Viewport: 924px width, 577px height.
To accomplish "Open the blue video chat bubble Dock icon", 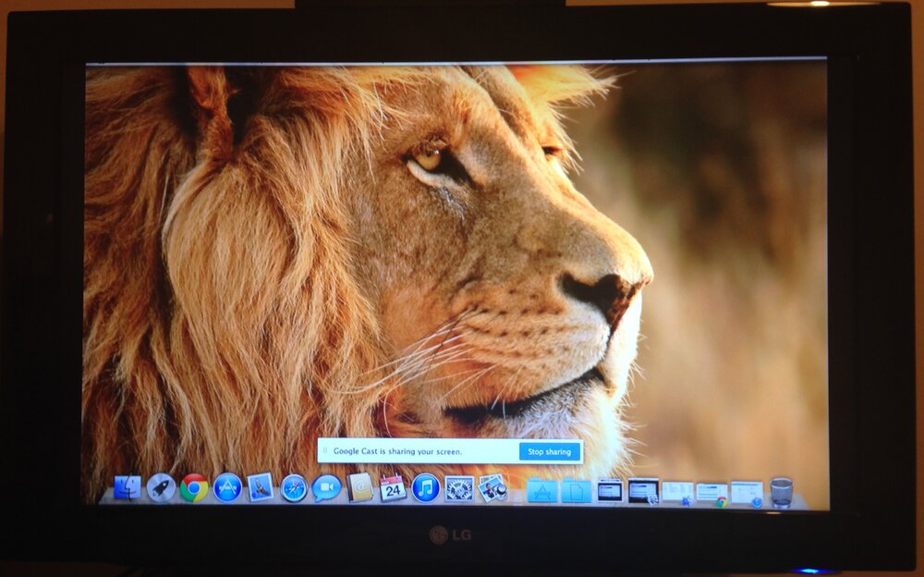I will click(x=326, y=488).
